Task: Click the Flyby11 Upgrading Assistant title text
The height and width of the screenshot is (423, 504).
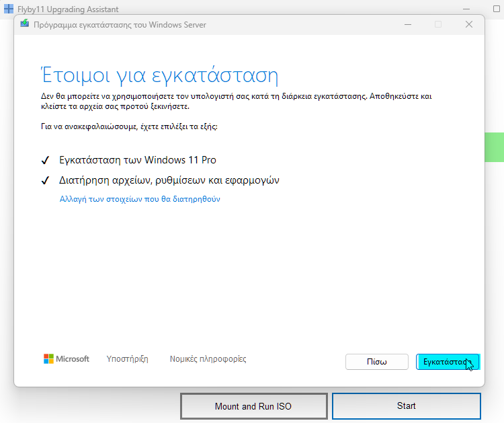Action: click(68, 9)
